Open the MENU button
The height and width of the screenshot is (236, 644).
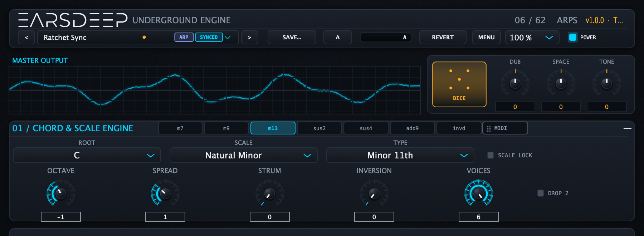click(487, 37)
